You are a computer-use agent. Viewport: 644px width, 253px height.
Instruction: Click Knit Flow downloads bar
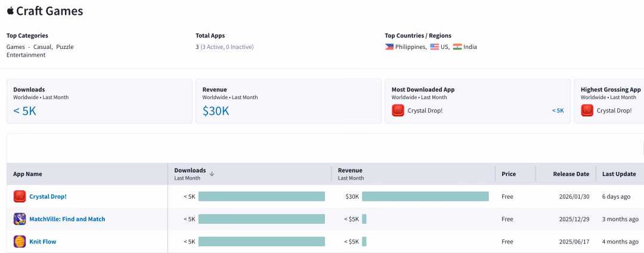(262, 242)
